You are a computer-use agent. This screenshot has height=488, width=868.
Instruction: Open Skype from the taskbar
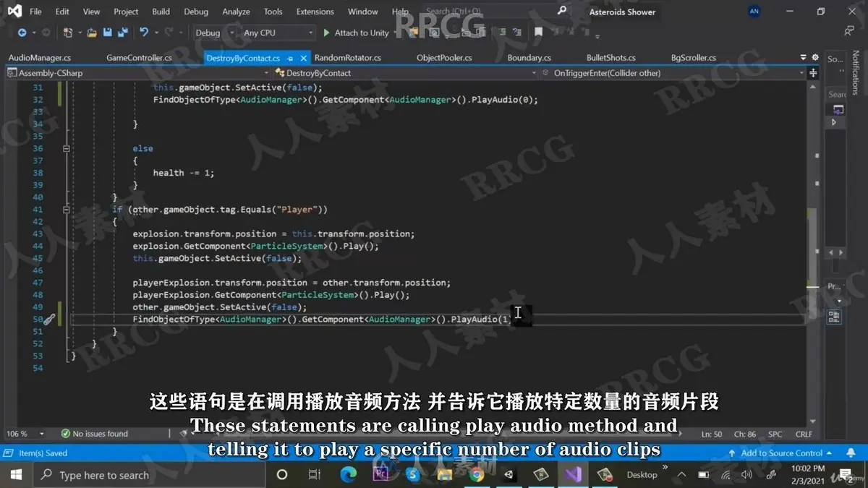[x=413, y=475]
